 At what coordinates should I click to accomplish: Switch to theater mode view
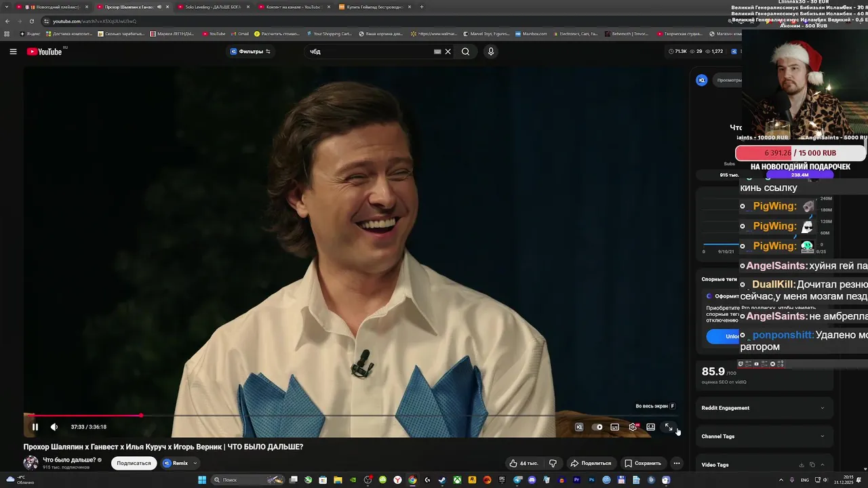(650, 427)
